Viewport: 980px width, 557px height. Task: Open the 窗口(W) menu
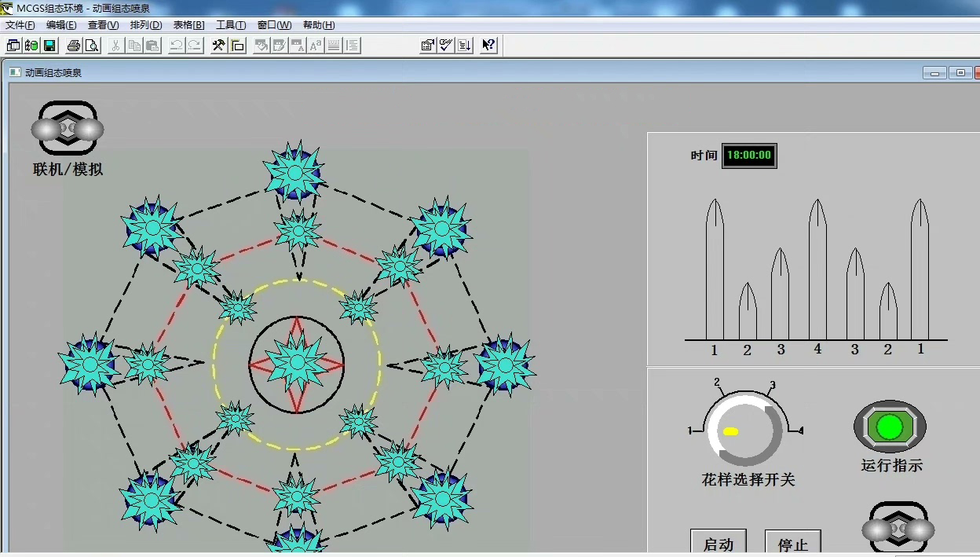click(274, 25)
